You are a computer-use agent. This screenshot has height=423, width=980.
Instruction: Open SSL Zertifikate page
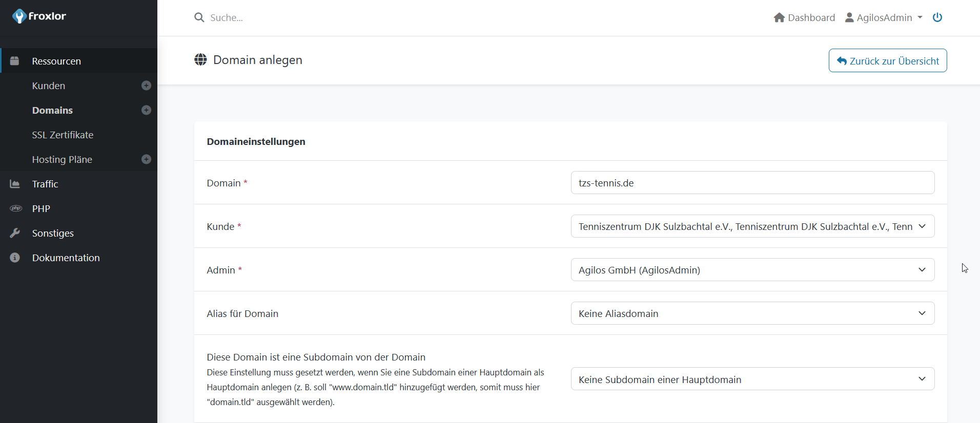click(x=63, y=135)
